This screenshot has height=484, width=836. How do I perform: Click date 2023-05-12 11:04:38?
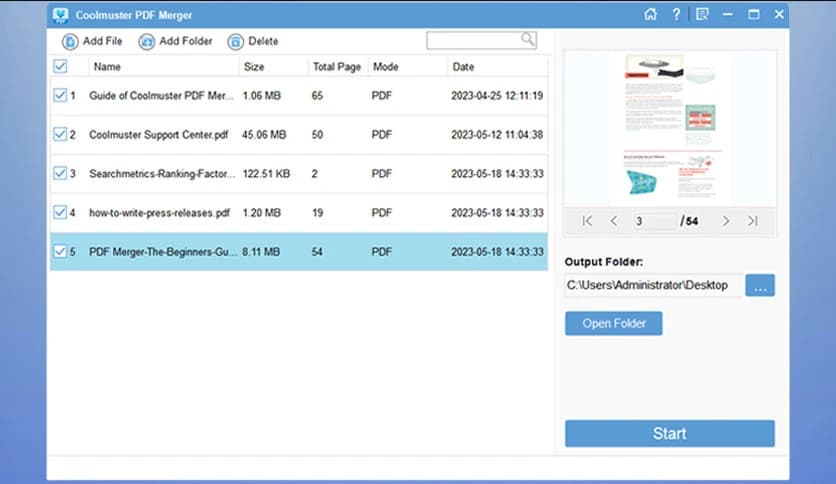(497, 134)
